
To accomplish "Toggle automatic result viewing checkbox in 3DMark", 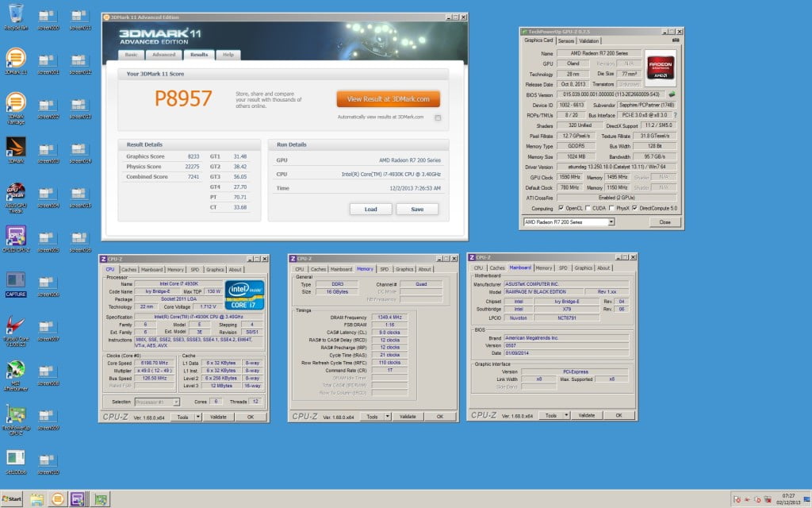I will point(437,117).
